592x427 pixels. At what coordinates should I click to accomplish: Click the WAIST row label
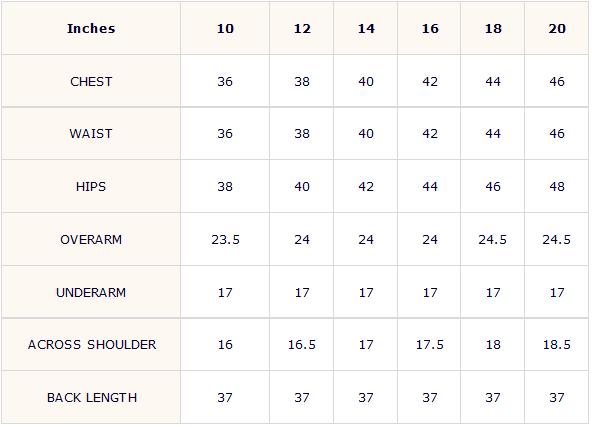tap(91, 133)
